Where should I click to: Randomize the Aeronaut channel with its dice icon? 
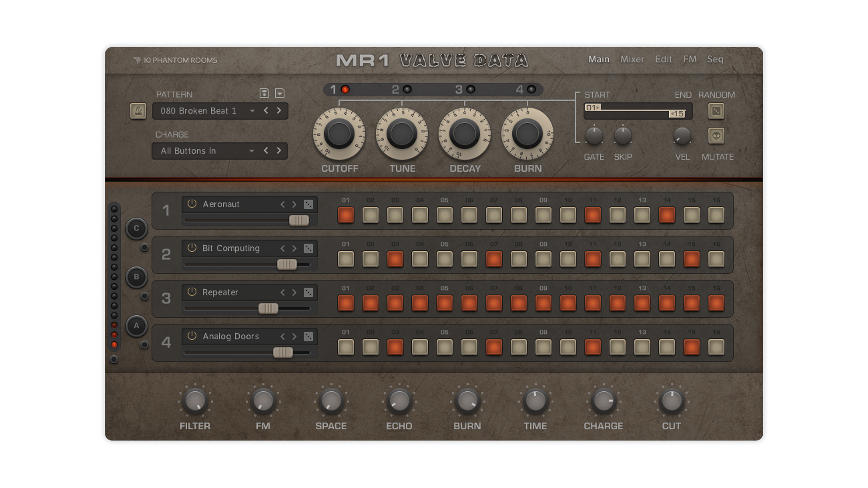[308, 204]
